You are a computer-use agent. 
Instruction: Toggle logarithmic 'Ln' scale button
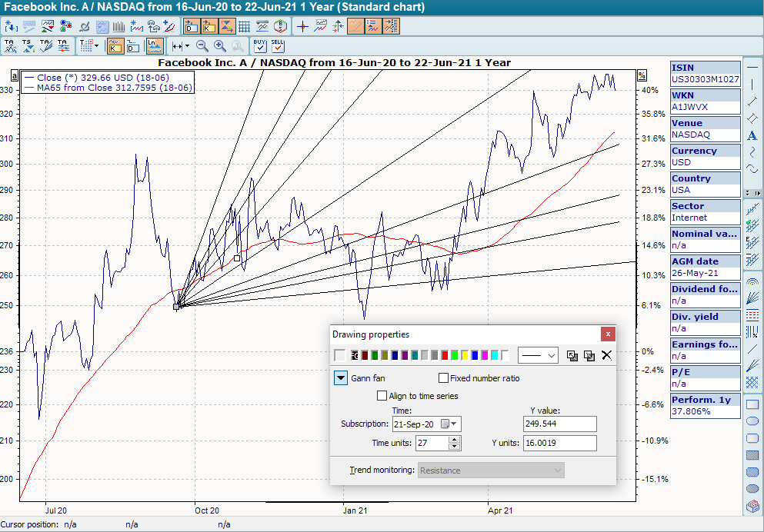[154, 46]
